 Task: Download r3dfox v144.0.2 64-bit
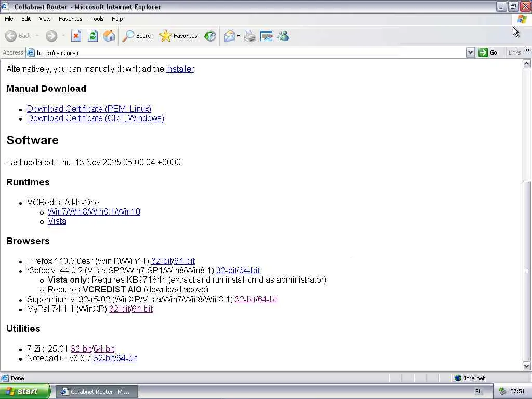tap(249, 270)
